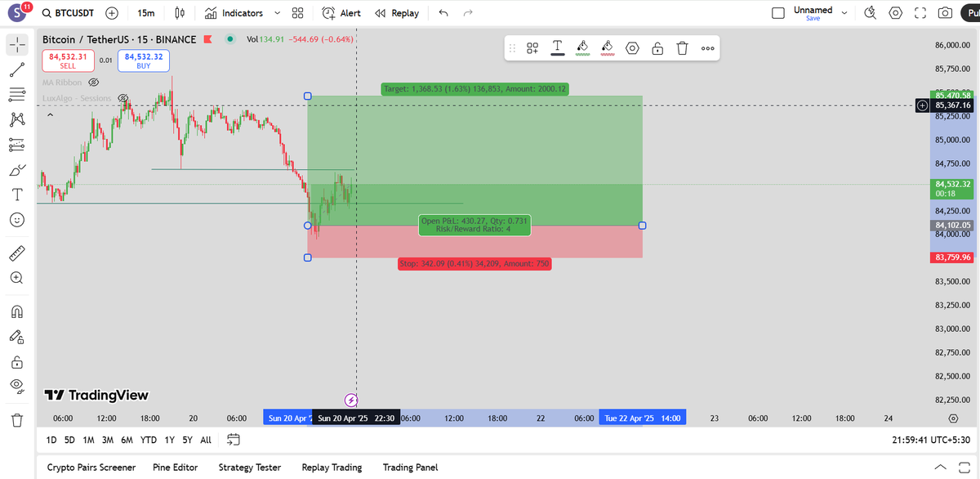
Task: Lock the selected position drawing
Action: pyautogui.click(x=657, y=48)
